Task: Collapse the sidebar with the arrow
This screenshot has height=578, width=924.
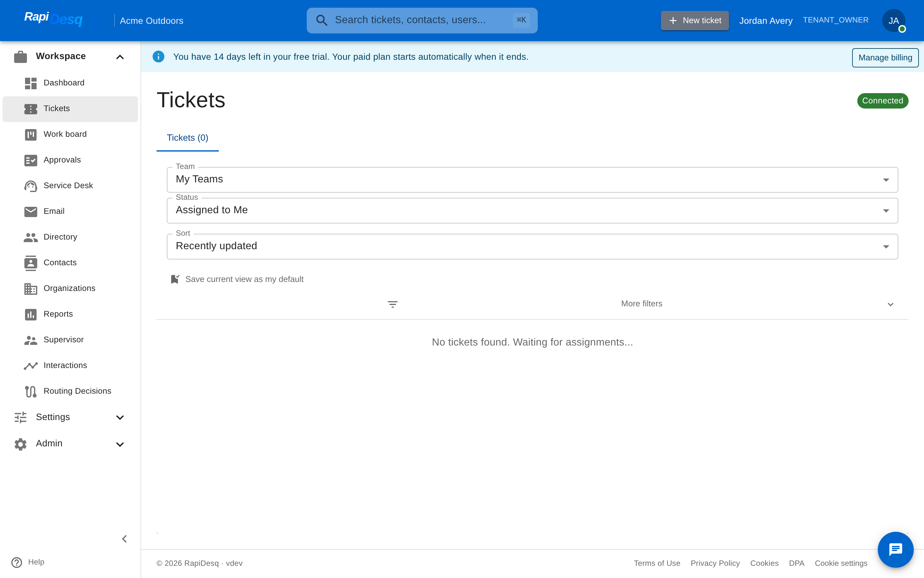Action: point(124,539)
